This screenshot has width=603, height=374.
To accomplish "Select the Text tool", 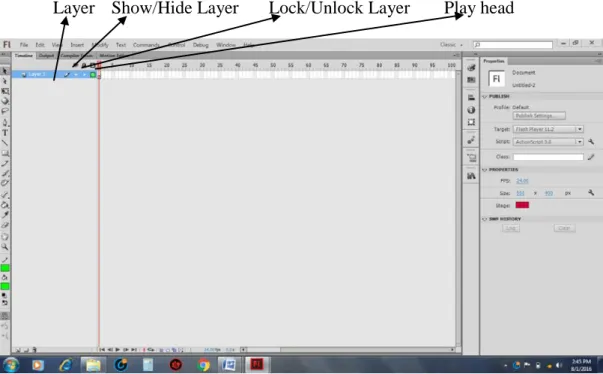I will (5, 133).
